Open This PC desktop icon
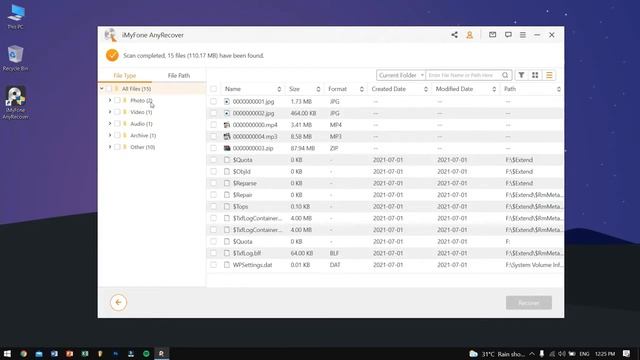640x360 pixels. (16, 17)
